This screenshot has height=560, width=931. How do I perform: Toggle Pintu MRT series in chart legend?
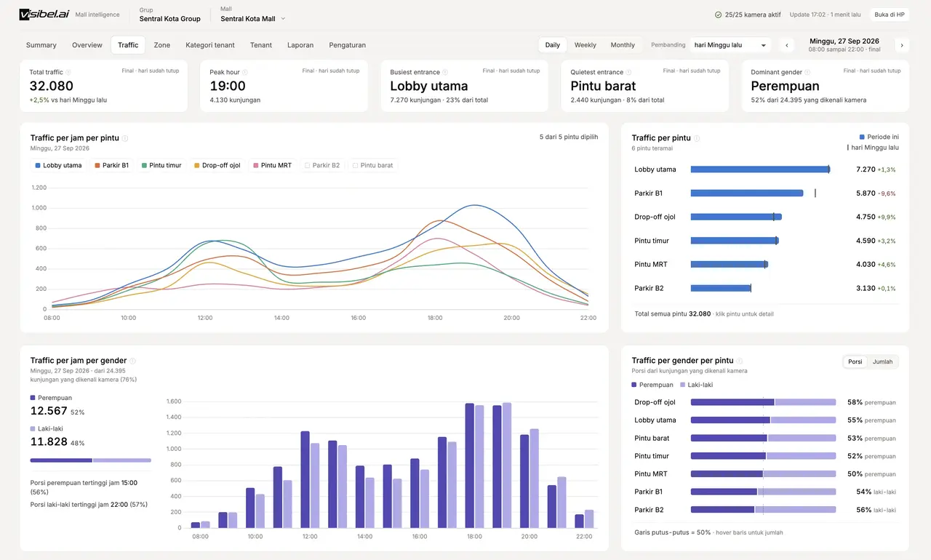coord(272,165)
